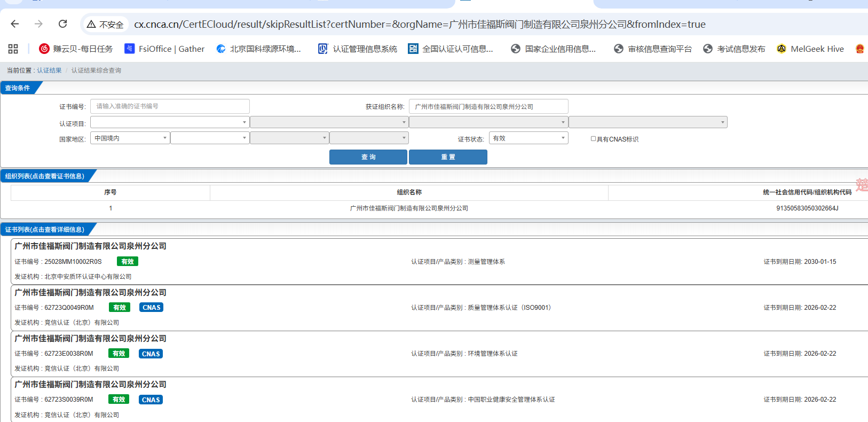This screenshot has width=868, height=422.
Task: Click the 统一社会信用代码/组织机构代码 column header
Action: [x=807, y=192]
